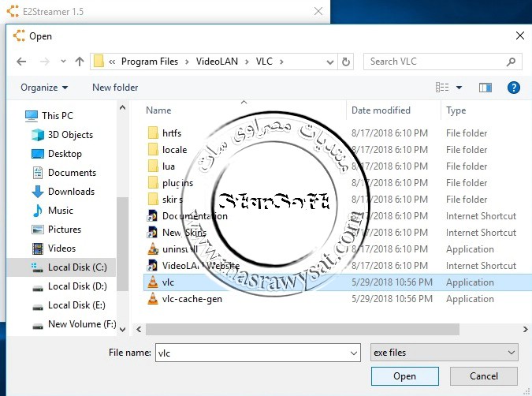532x396 pixels.
Task: Select the uninstall application icon
Action: click(x=153, y=249)
